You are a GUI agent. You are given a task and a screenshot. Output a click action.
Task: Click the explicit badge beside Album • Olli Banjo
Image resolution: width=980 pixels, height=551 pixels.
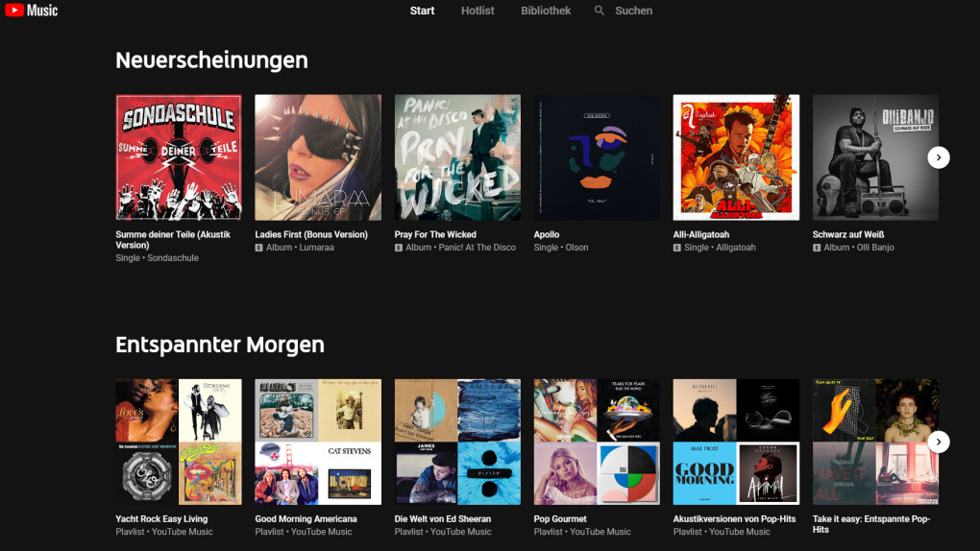click(817, 248)
